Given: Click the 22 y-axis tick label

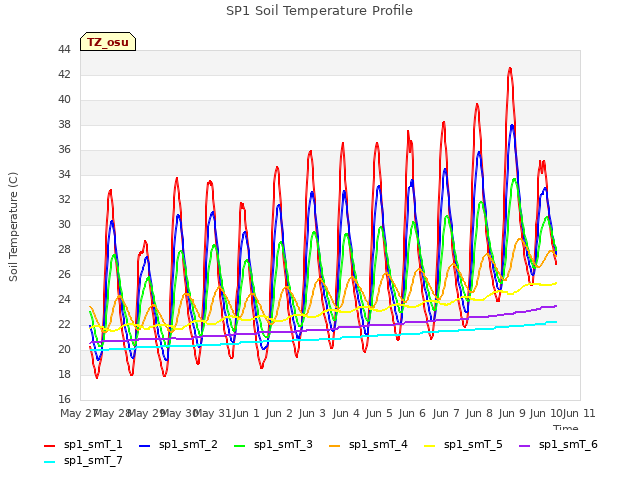Looking at the screenshot, I should pyautogui.click(x=64, y=324).
